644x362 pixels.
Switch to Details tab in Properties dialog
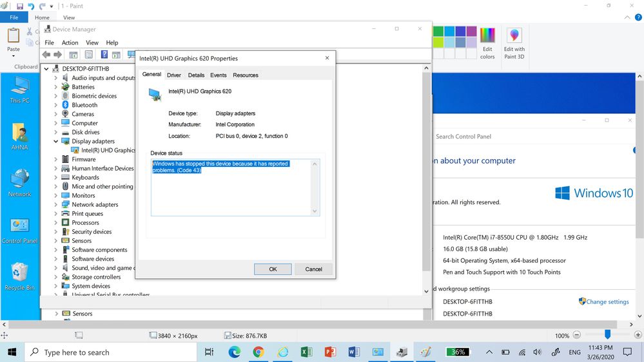(x=197, y=75)
